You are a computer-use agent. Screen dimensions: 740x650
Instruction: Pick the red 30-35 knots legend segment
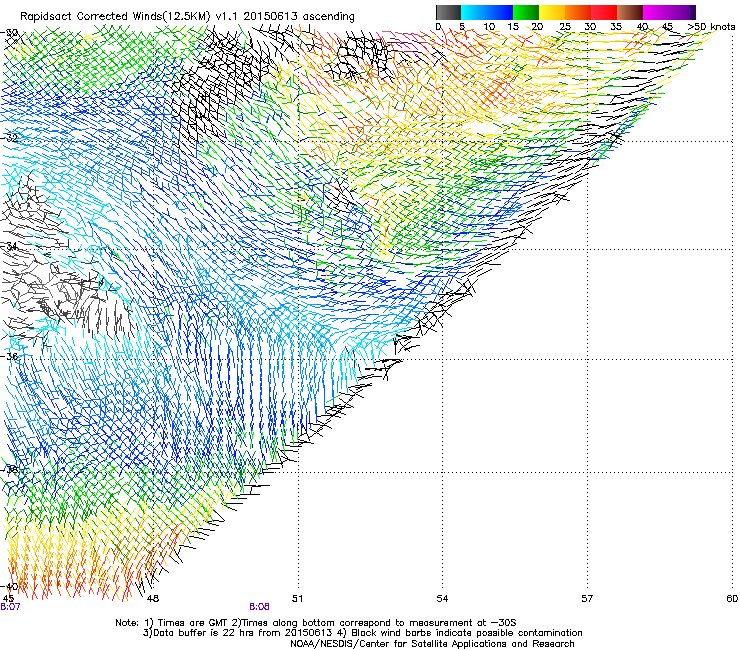point(604,12)
